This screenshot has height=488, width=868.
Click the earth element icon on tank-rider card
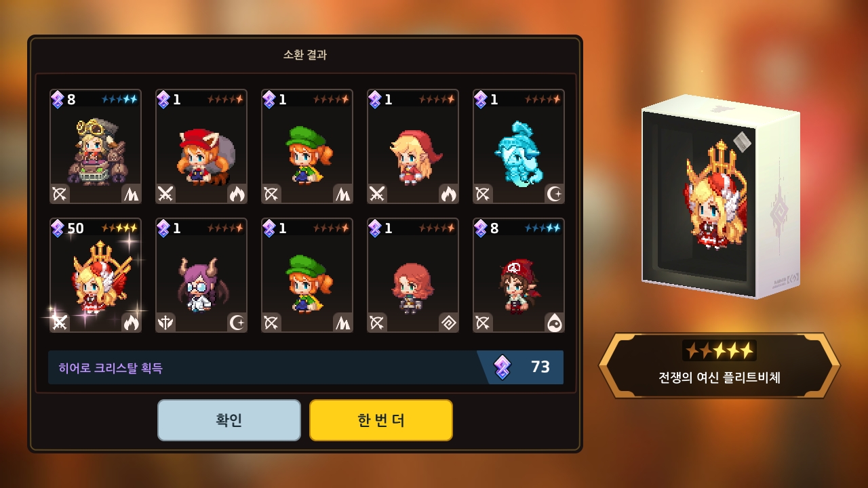pos(132,194)
